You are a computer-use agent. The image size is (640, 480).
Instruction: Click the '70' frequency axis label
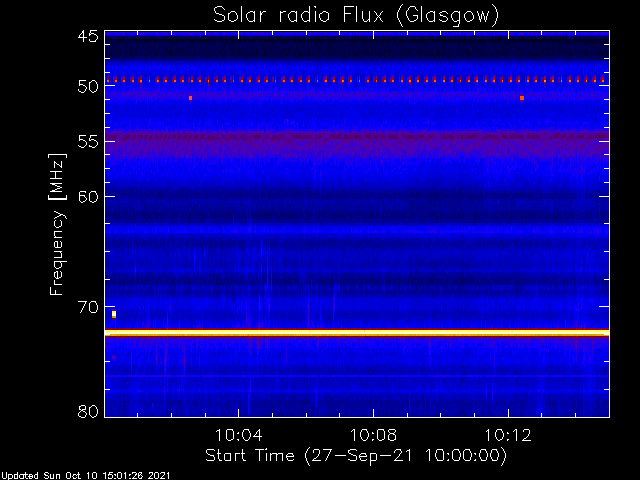[88, 307]
